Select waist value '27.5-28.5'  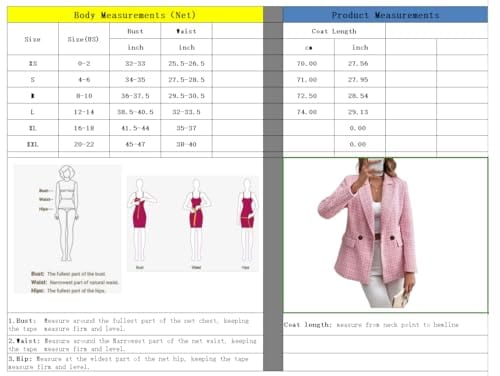click(186, 80)
